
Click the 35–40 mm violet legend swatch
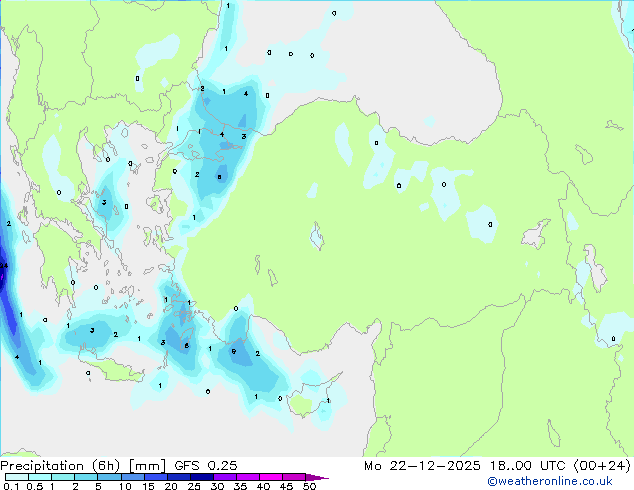click(247, 477)
